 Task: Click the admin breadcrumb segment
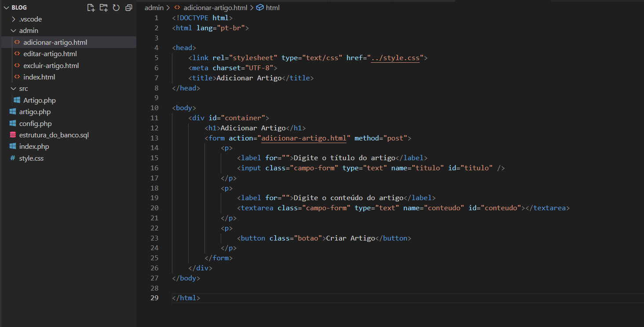(x=154, y=7)
